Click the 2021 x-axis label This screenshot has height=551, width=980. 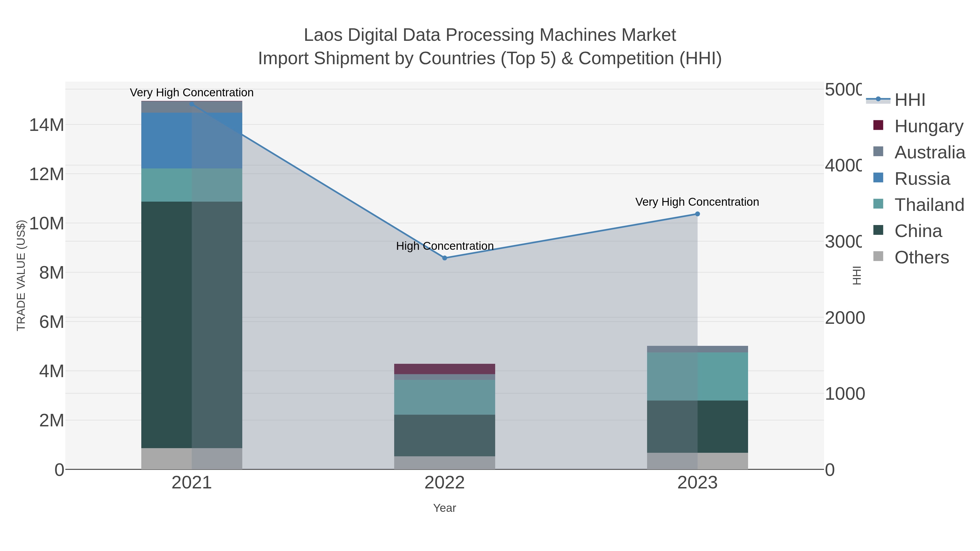point(192,482)
